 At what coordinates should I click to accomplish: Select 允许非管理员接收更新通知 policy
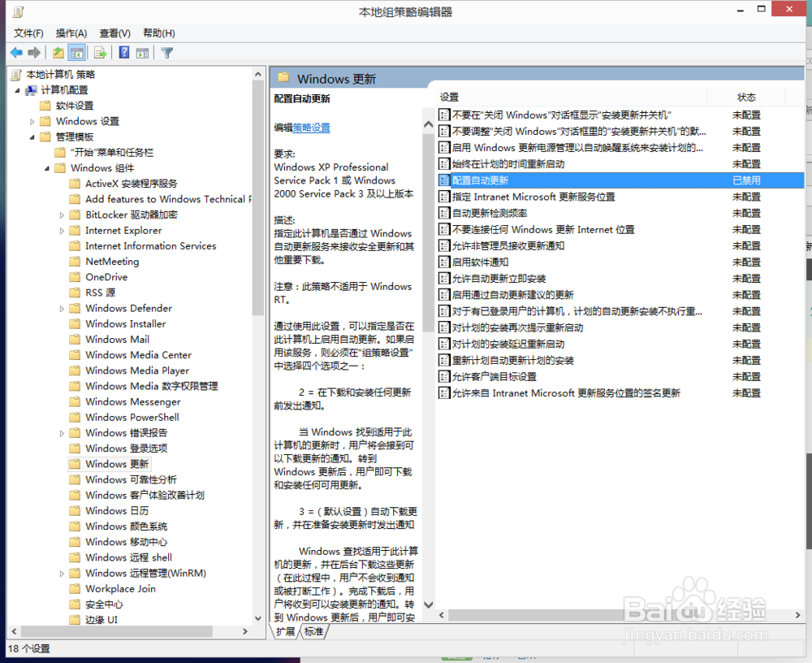coord(508,245)
